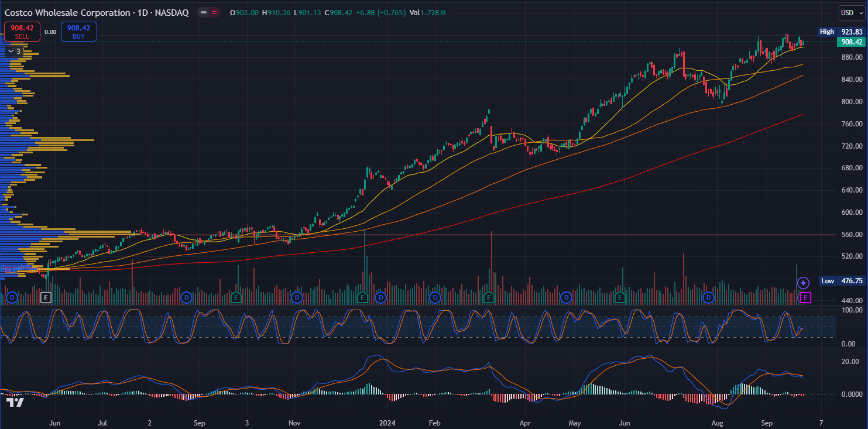
Task: Expand the collapsed indicators legend showing 3
Action: (x=14, y=52)
